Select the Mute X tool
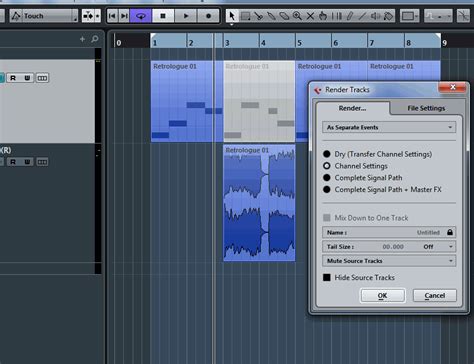 [310, 16]
